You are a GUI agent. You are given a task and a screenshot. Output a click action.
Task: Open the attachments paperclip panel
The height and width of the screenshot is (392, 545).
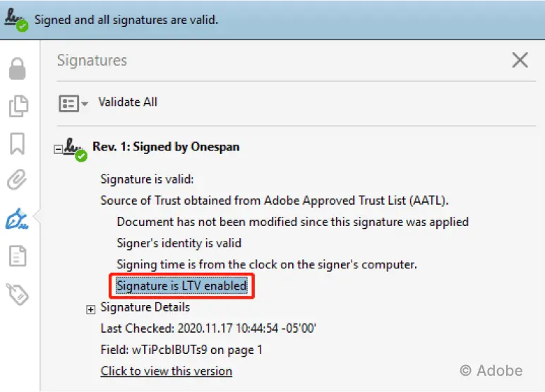(18, 180)
